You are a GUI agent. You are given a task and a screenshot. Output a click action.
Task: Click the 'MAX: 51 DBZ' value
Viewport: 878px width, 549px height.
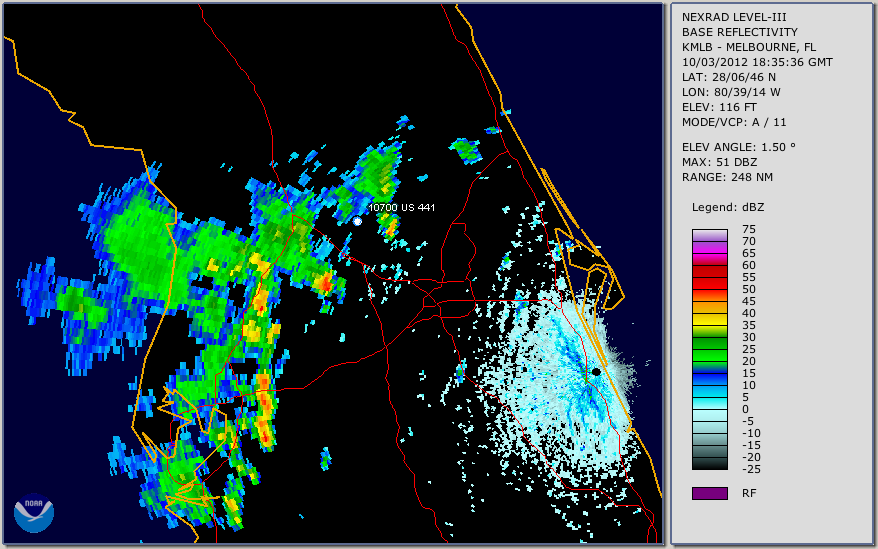pyautogui.click(x=719, y=162)
